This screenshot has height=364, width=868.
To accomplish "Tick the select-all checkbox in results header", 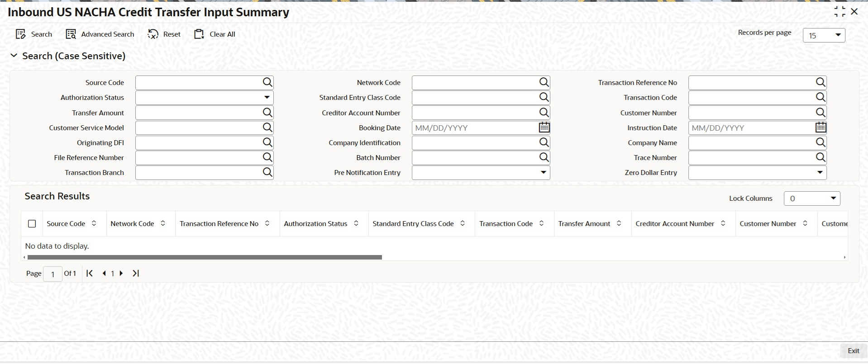I will (x=32, y=223).
